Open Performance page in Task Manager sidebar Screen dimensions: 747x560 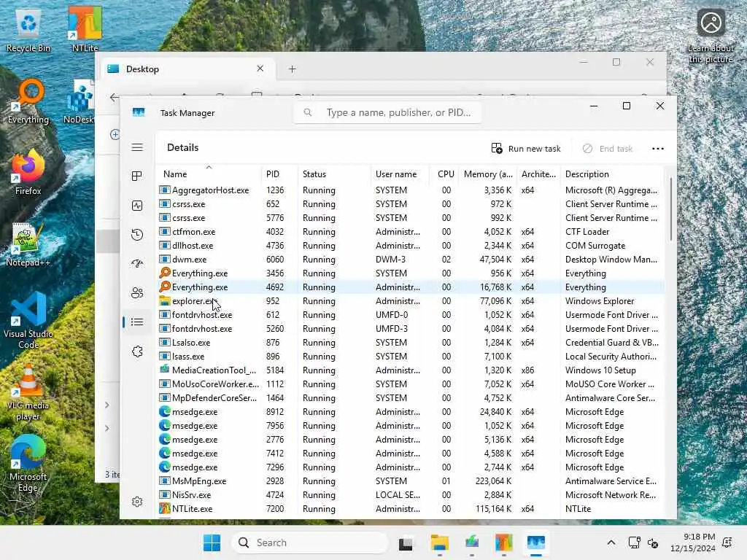click(137, 206)
